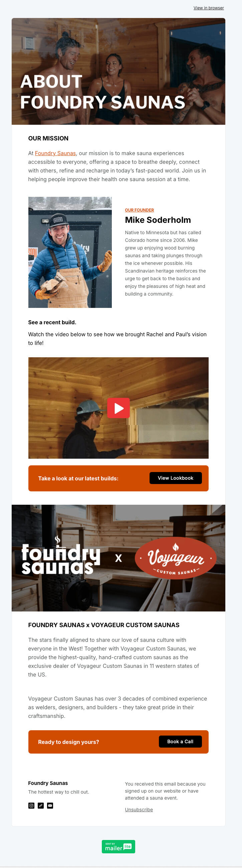Click the MailerLite sent-by badge

(x=118, y=846)
